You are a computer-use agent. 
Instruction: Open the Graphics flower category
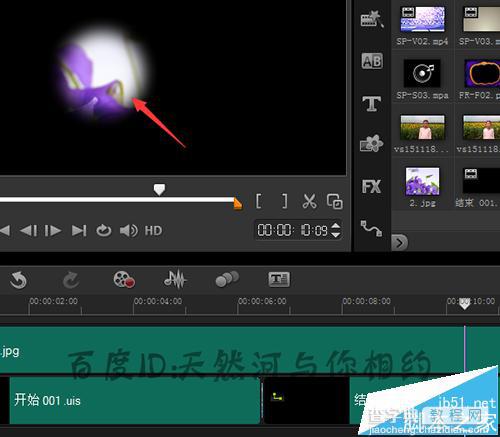[x=372, y=144]
